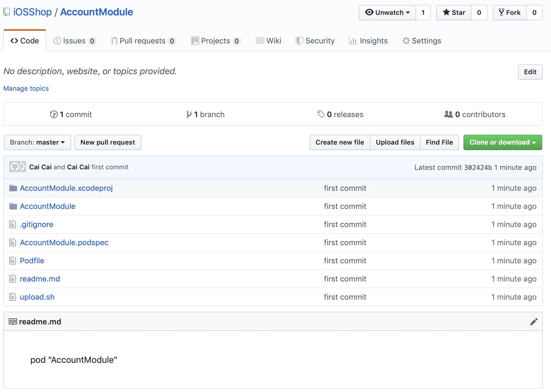
Task: View the stargazers count next to Star
Action: coord(479,13)
